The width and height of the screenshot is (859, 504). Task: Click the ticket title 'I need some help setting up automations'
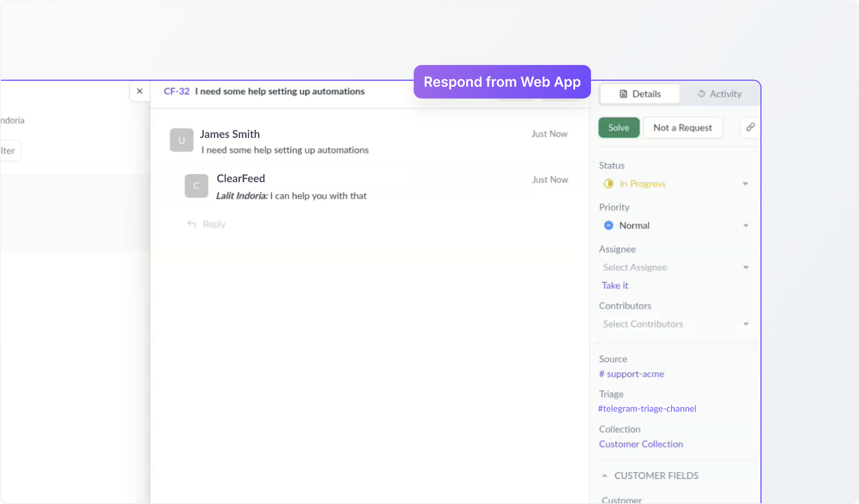(x=280, y=91)
